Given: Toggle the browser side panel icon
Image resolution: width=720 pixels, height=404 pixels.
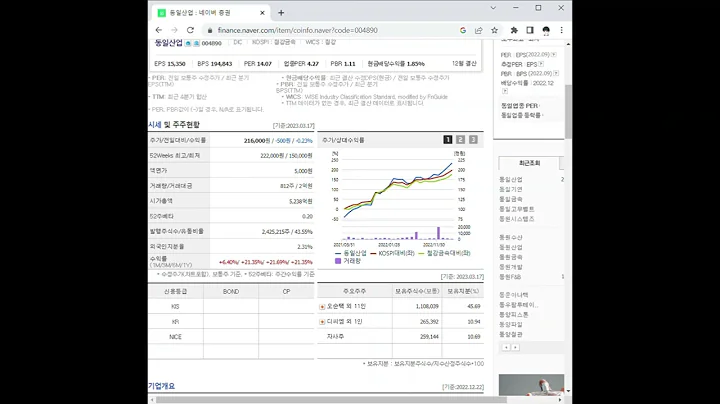Looking at the screenshot, I should (530, 30).
